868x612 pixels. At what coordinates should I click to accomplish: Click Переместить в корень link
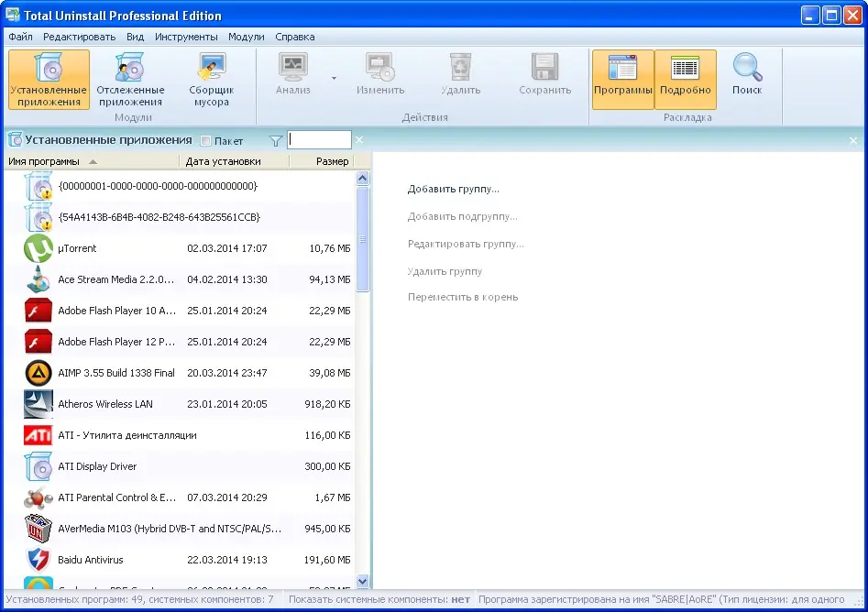pyautogui.click(x=463, y=297)
